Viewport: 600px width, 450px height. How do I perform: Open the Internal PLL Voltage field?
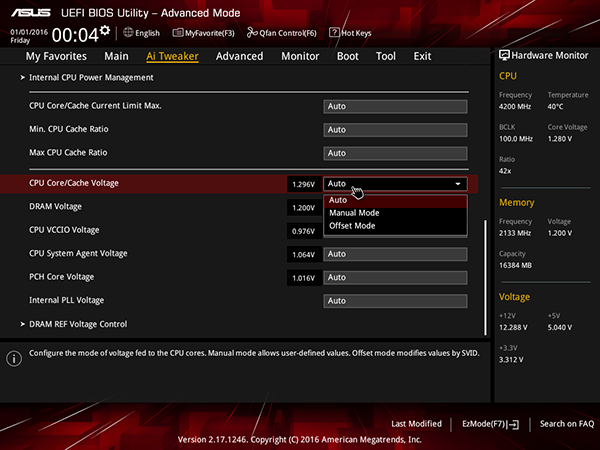[x=395, y=301]
